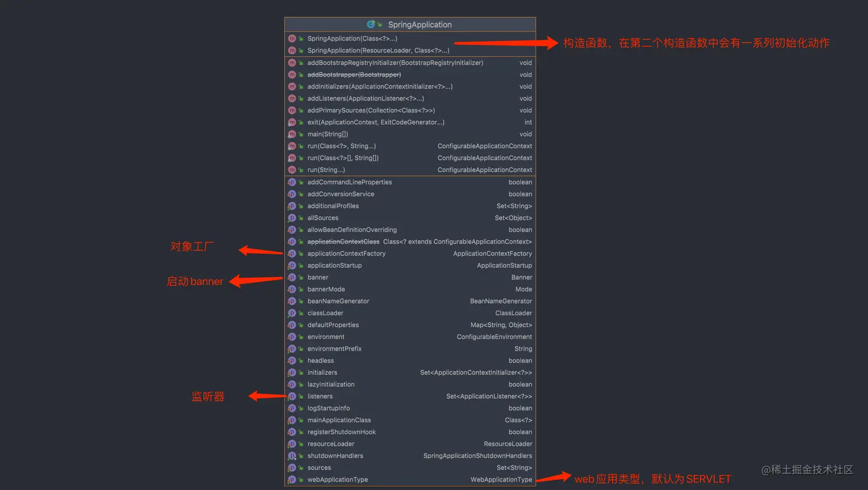Image resolution: width=868 pixels, height=490 pixels.
Task: Select the sources property
Action: point(410,468)
